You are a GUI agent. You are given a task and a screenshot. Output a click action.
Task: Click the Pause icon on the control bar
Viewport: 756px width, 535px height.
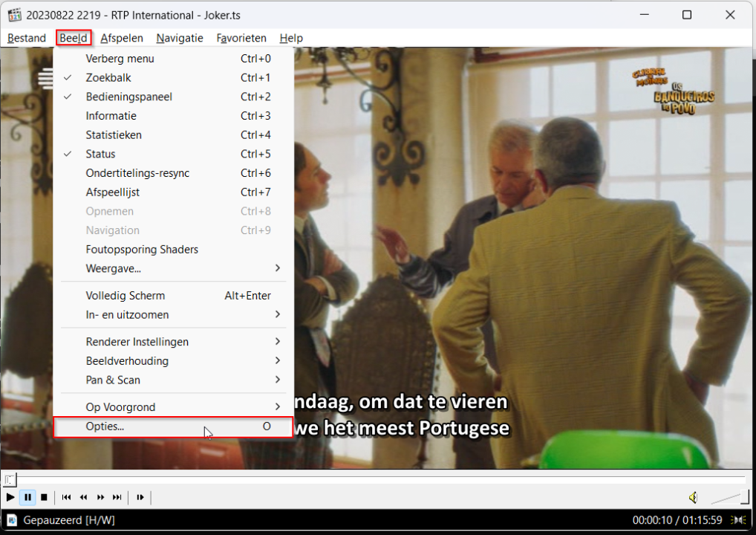click(x=27, y=497)
